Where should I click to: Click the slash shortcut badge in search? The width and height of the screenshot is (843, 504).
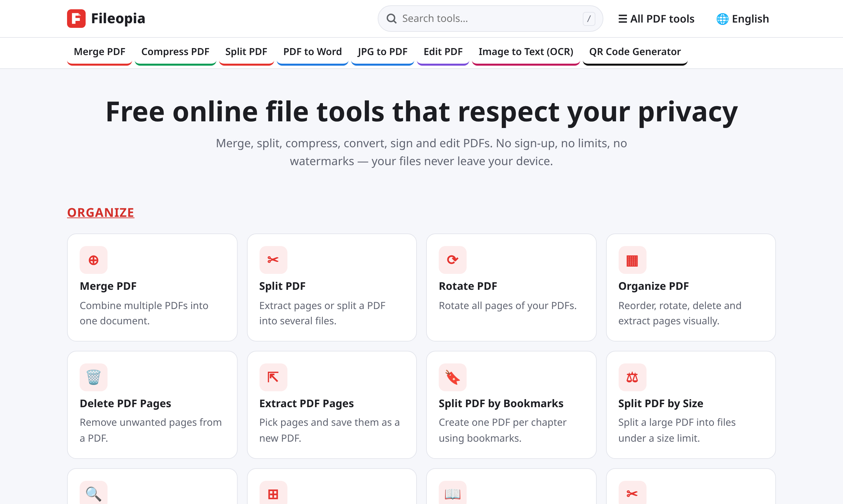[589, 19]
